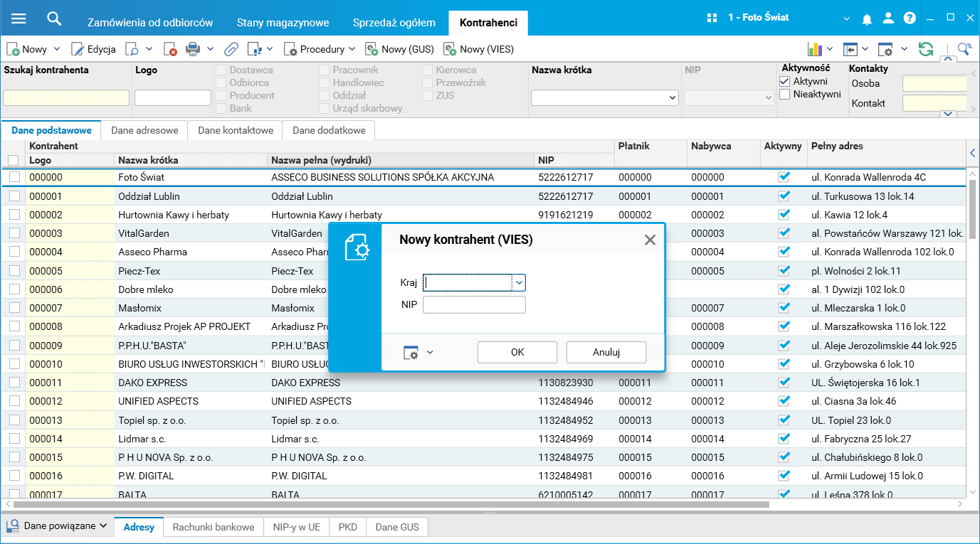Click the Nowy (GUS) toolbar button
The height and width of the screenshot is (544, 980).
tap(399, 49)
